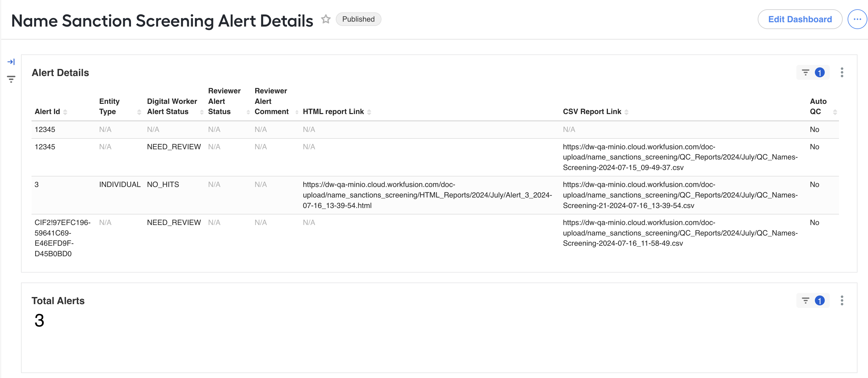Open Alert Details filter badge
868x378 pixels.
812,73
